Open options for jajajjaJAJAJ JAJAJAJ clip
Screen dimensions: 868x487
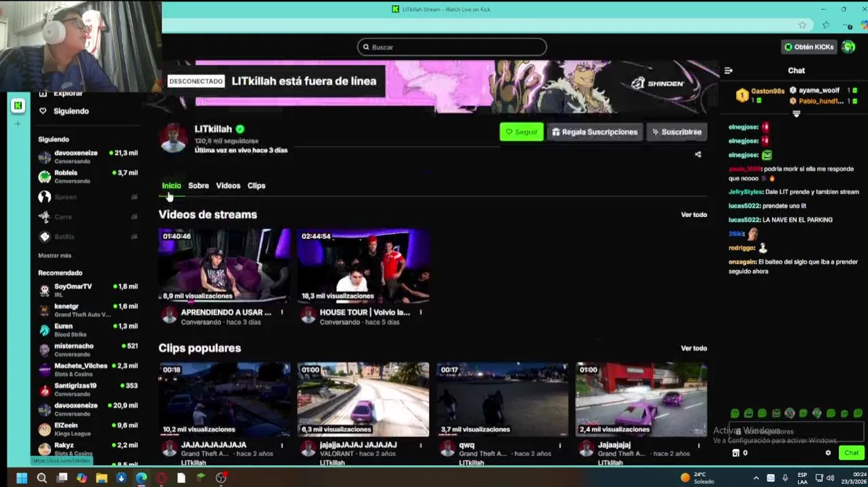[x=421, y=446]
